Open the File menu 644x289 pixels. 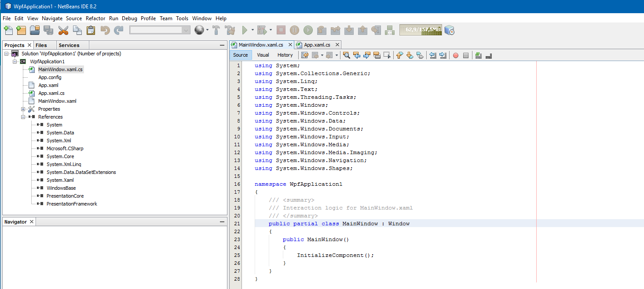click(7, 18)
